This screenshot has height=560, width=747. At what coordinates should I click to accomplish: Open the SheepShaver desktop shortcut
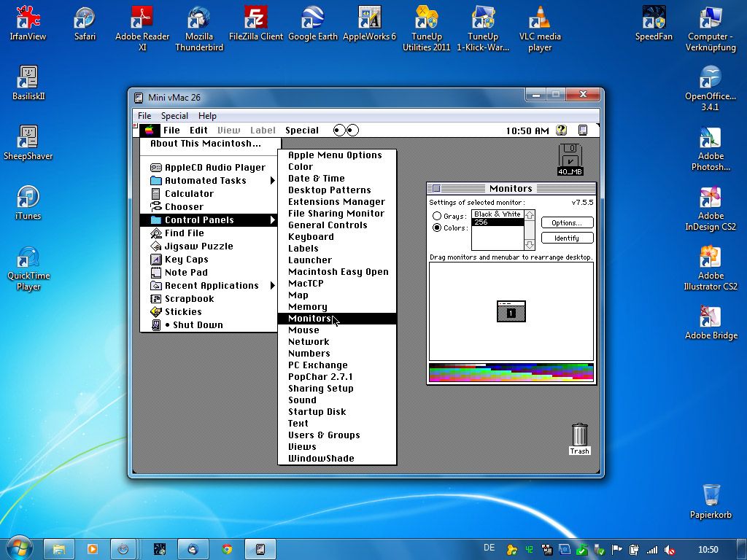point(28,143)
